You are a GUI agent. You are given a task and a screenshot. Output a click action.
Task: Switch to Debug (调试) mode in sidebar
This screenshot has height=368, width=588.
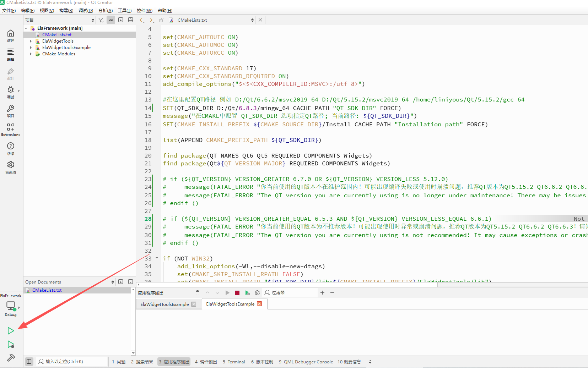(11, 92)
